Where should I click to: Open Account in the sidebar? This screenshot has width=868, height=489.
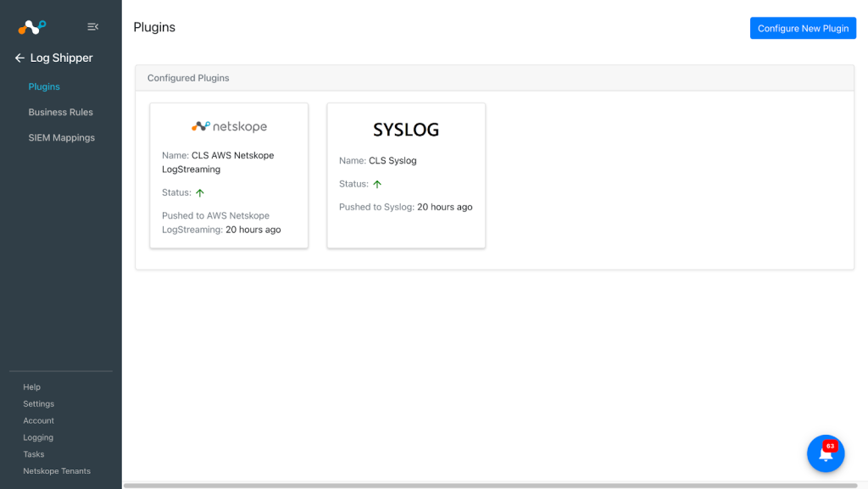[39, 420]
